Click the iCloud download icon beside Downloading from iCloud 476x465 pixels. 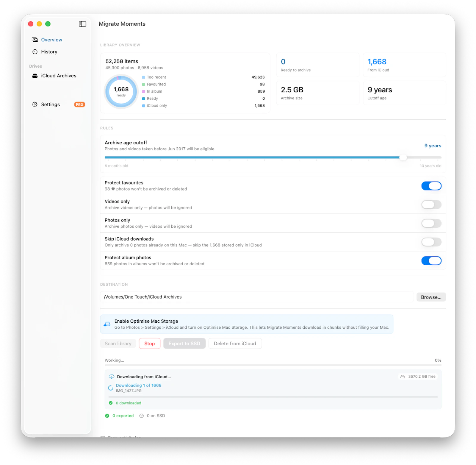pos(112,377)
